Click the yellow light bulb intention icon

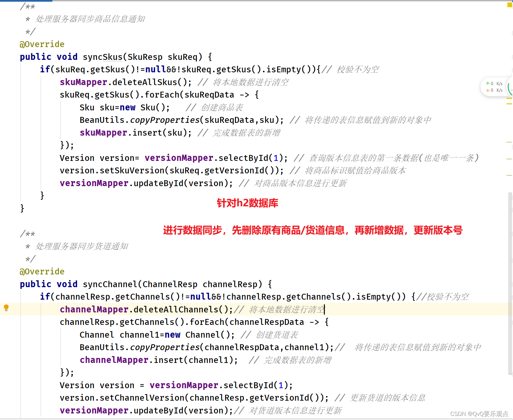click(6, 308)
